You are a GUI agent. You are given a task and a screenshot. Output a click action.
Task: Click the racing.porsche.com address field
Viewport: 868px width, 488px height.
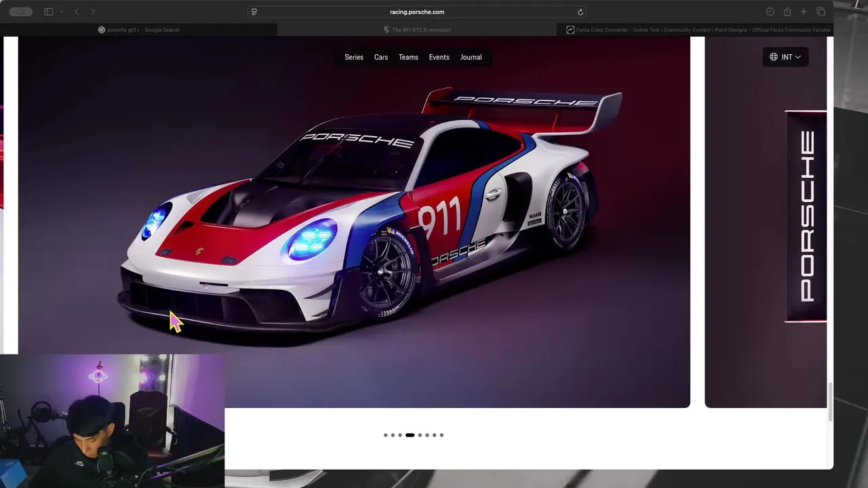[x=417, y=12]
